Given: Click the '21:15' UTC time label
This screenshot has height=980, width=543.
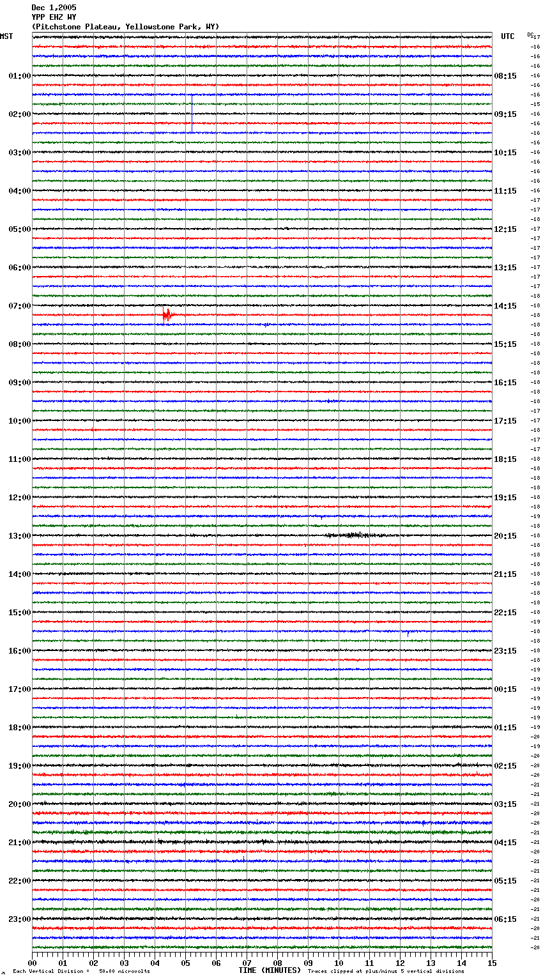Looking at the screenshot, I should (x=505, y=574).
